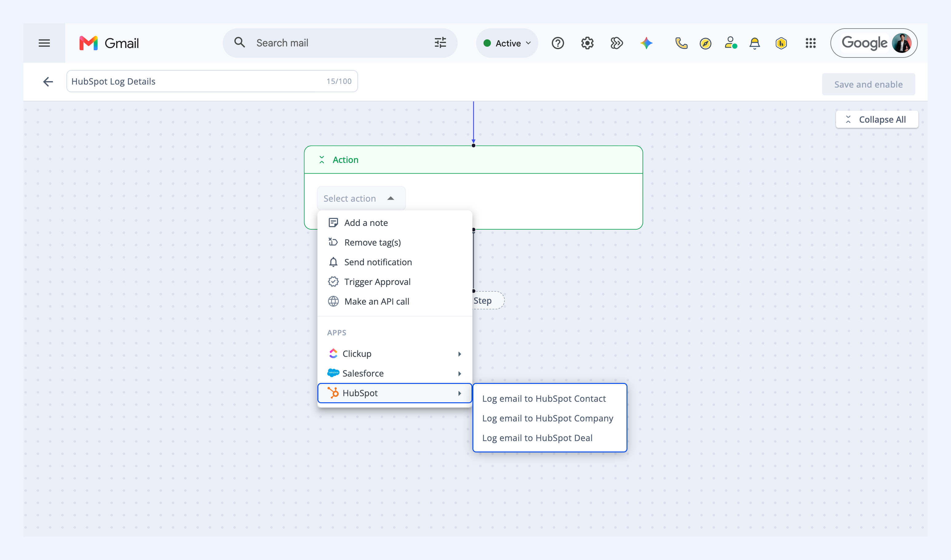The image size is (951, 560).
Task: Select Remove tag(s) action
Action: click(395, 242)
